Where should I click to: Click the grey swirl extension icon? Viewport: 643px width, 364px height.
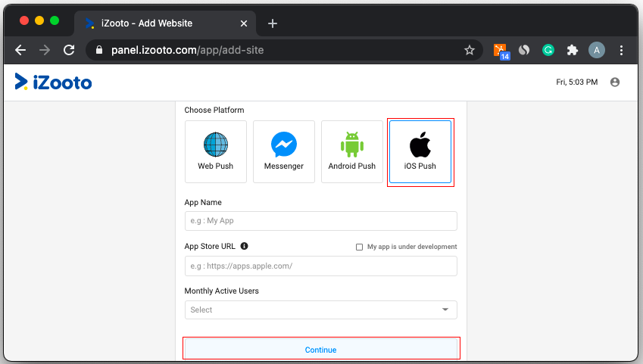click(524, 50)
